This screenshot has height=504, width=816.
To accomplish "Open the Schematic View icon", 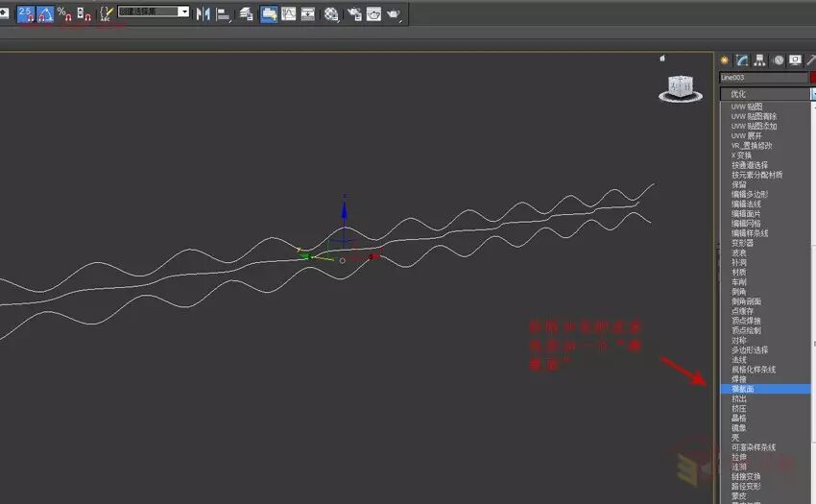I will (x=308, y=13).
